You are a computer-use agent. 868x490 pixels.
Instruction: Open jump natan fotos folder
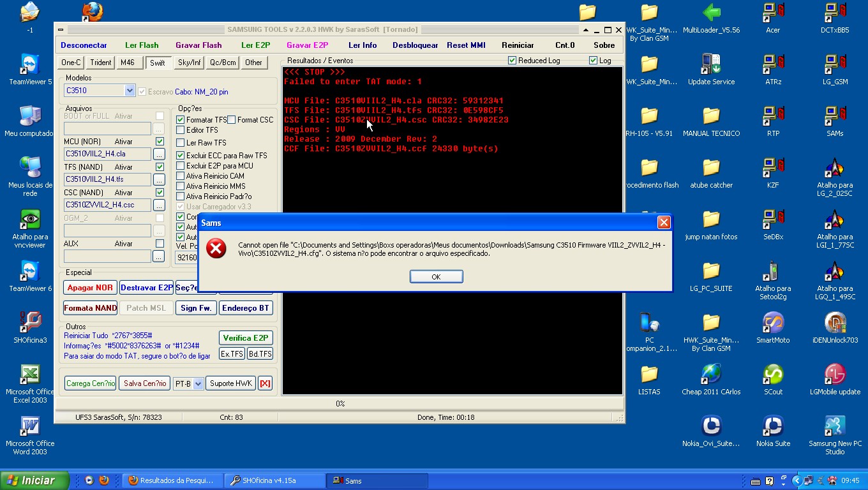point(711,225)
